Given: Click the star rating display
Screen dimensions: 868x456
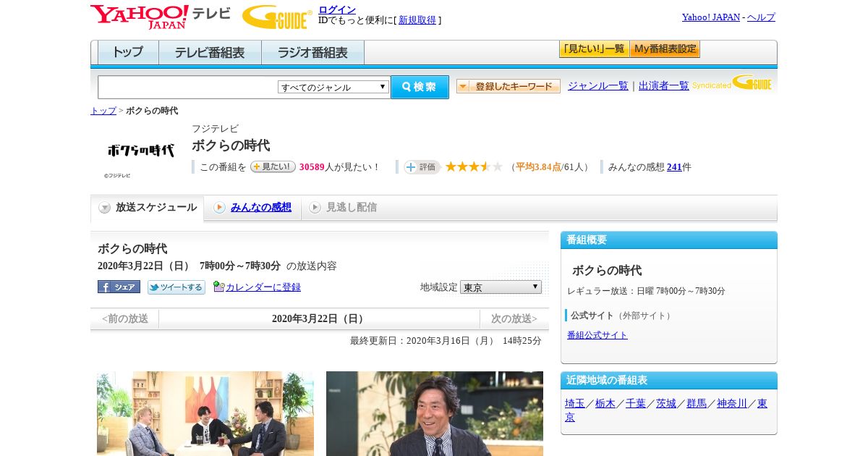Looking at the screenshot, I should pos(474,167).
